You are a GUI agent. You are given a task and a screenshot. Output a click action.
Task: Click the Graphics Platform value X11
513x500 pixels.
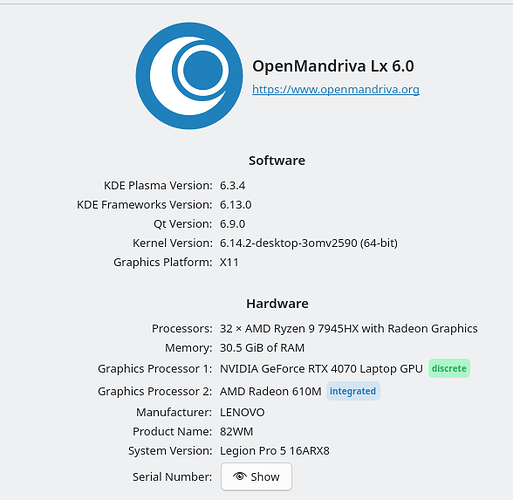click(x=229, y=262)
